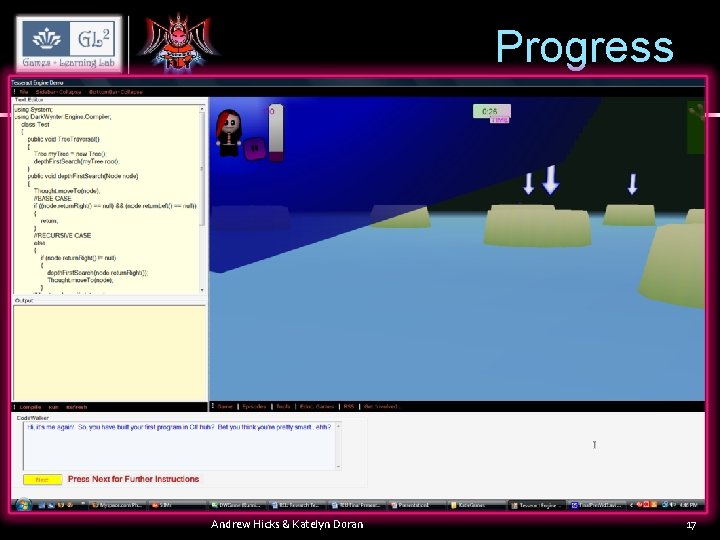This screenshot has height=540, width=720.
Task: Open the Home tab under the game view
Action: 225,406
